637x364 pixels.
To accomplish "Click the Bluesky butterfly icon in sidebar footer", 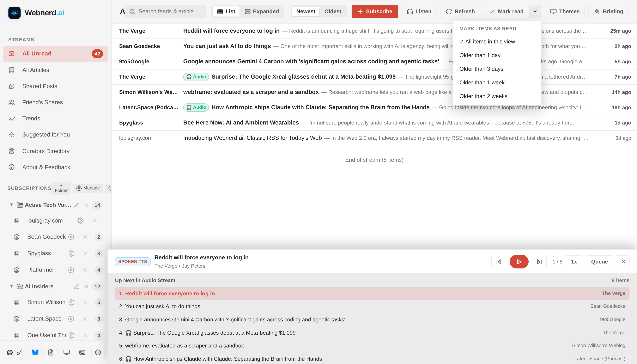I will 35,352.
